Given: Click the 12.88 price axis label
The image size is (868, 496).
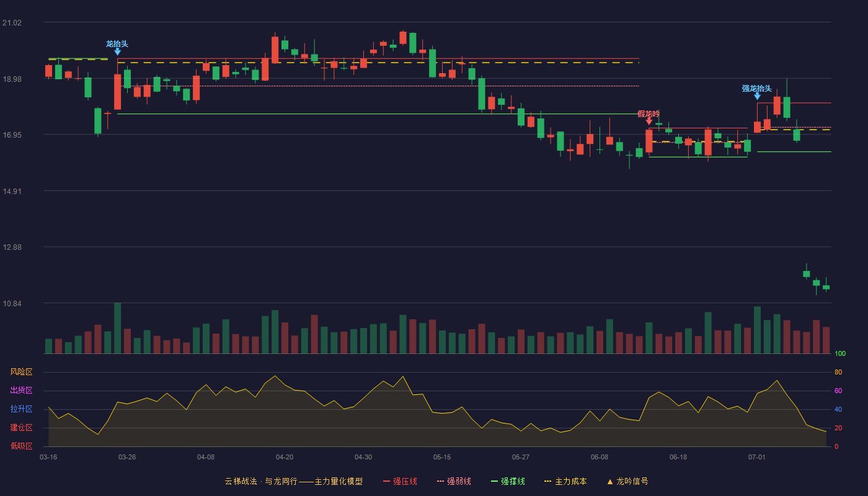Looking at the screenshot, I should tap(12, 247).
